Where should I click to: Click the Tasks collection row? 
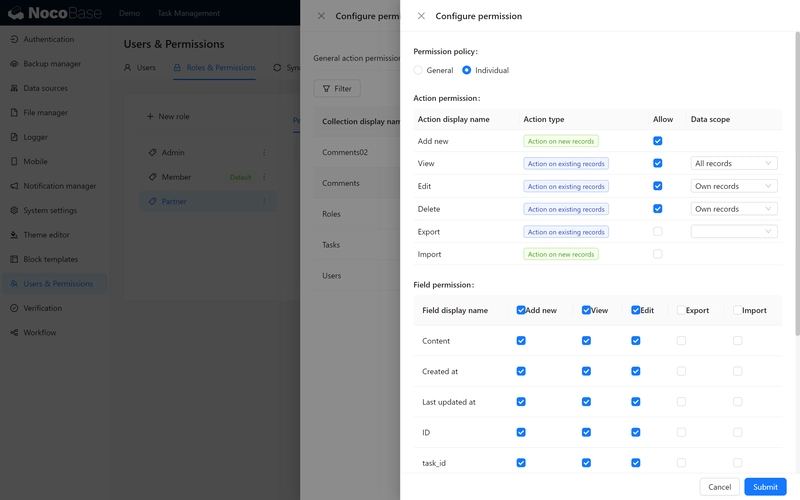click(x=357, y=245)
